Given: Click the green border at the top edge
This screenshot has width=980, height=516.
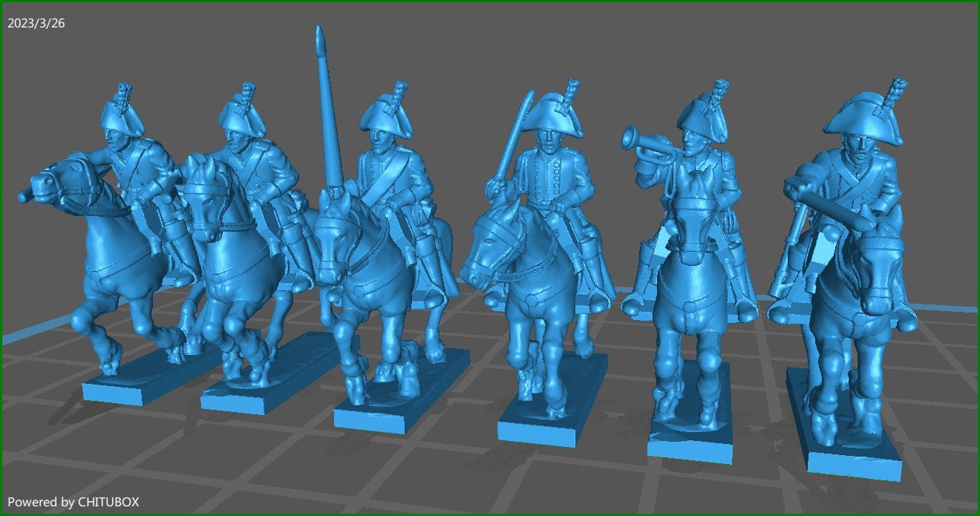Looking at the screenshot, I should [490, 2].
